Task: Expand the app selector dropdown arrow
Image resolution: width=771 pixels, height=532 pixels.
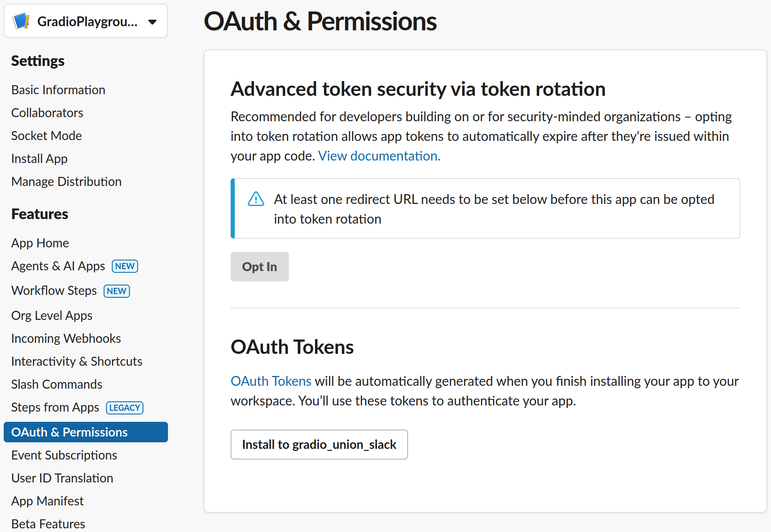Action: click(x=152, y=22)
